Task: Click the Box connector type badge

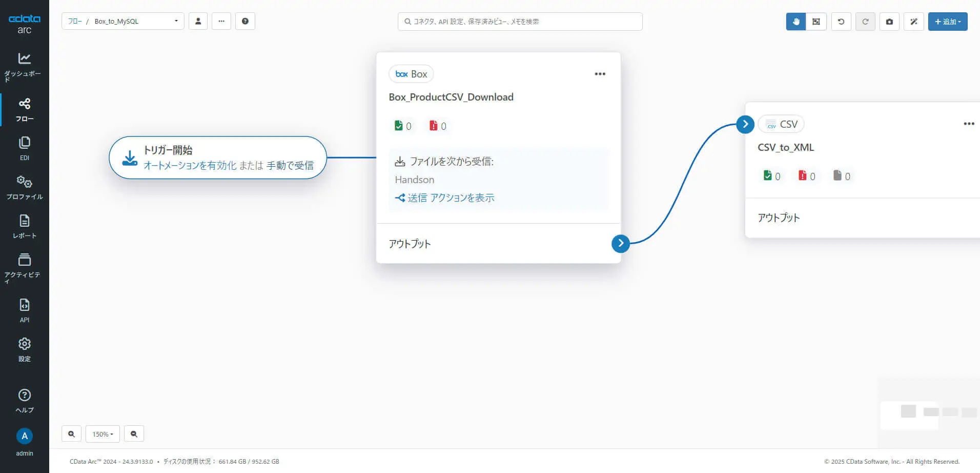Action: pyautogui.click(x=411, y=74)
